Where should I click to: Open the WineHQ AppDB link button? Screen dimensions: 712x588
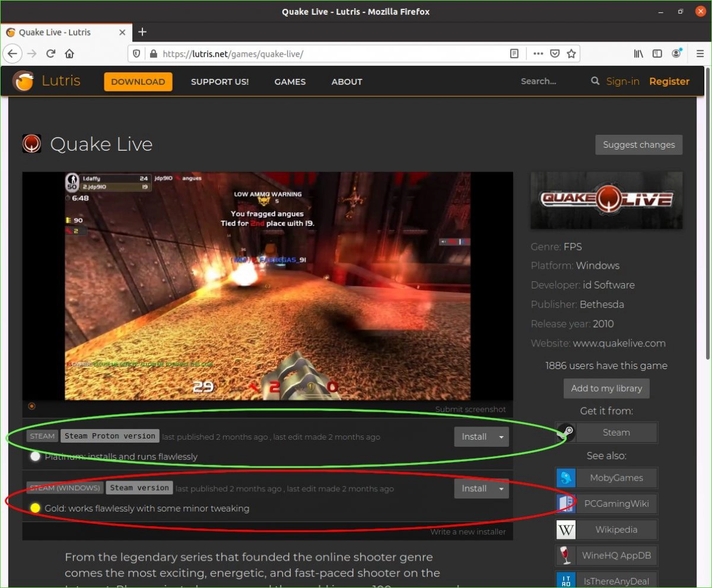(x=616, y=556)
